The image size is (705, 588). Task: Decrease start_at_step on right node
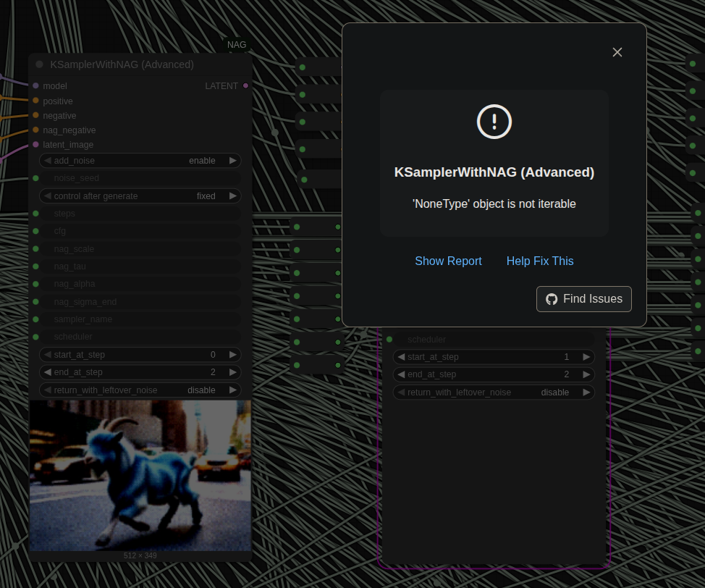(x=401, y=357)
